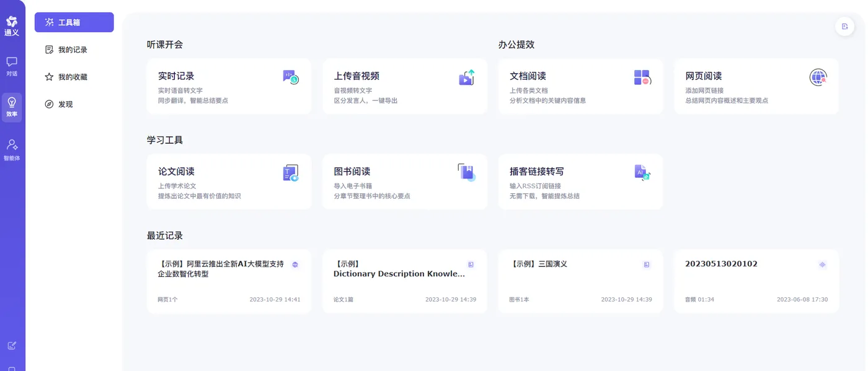
Task: Click the 网页阅读 globe icon
Action: 818,77
